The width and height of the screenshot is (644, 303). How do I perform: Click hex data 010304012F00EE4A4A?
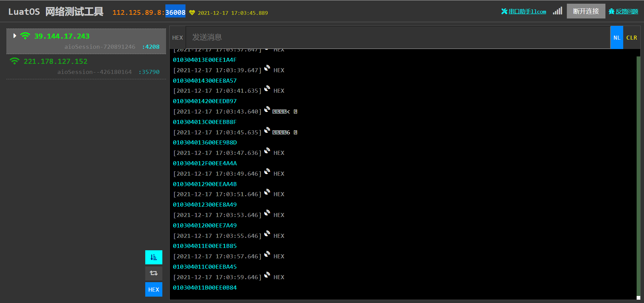tap(205, 163)
